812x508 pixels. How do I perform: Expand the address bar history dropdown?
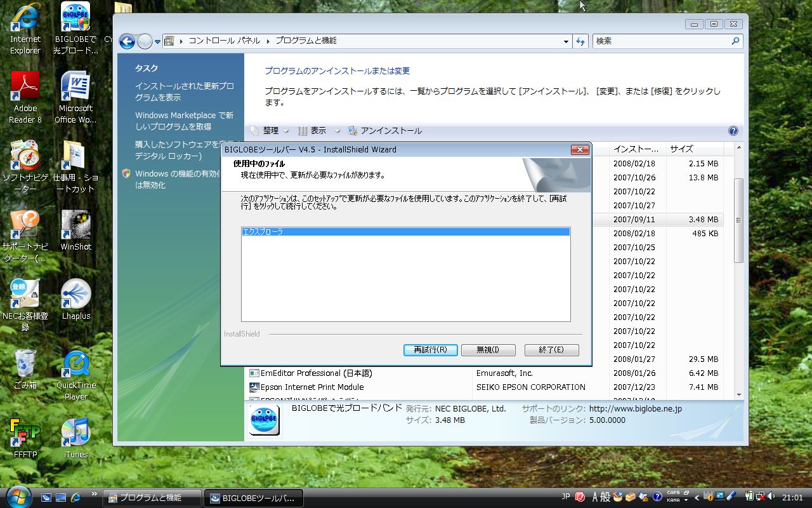click(x=566, y=41)
